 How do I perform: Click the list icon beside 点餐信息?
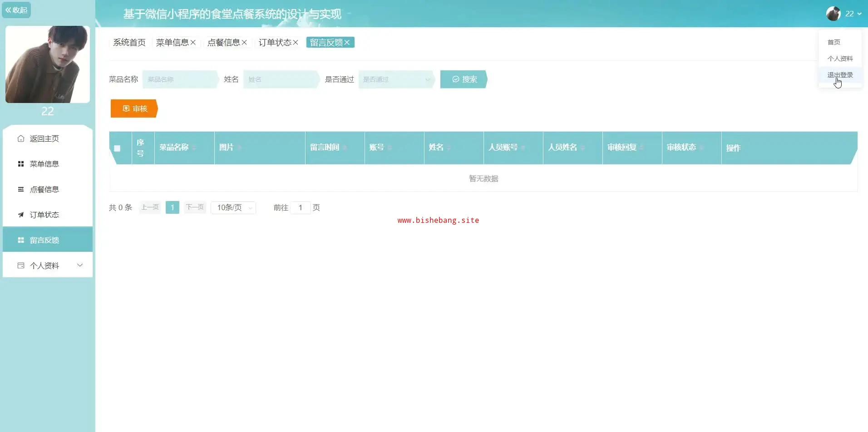pos(21,189)
